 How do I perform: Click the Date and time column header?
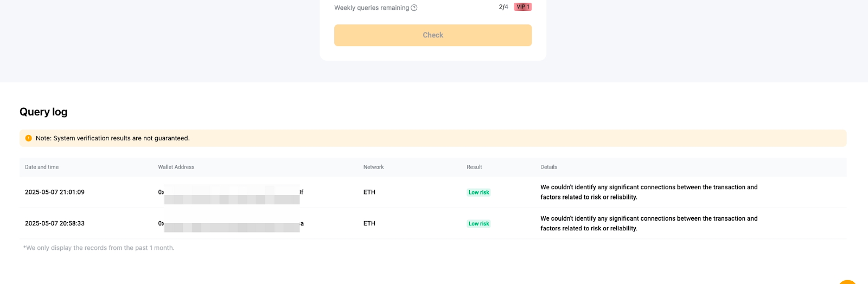(x=42, y=167)
